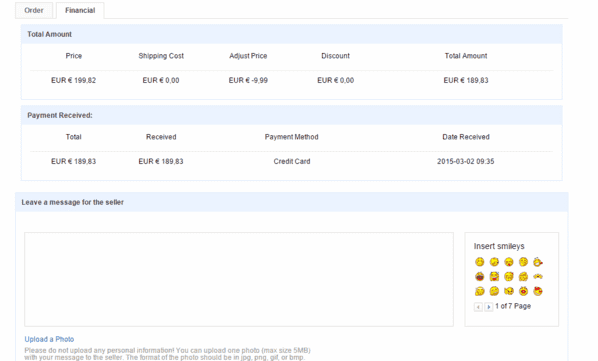Click the Total Amount section header
The width and height of the screenshot is (598, 361).
(x=292, y=34)
